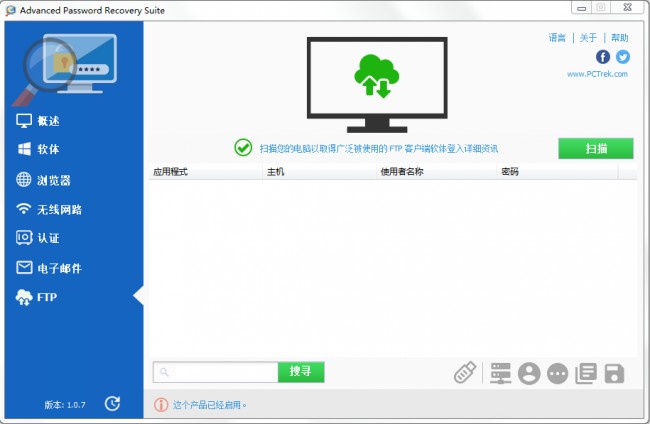Click the envelope icon beside 电子邮件
Viewport: 650px width, 424px height.
pyautogui.click(x=24, y=267)
